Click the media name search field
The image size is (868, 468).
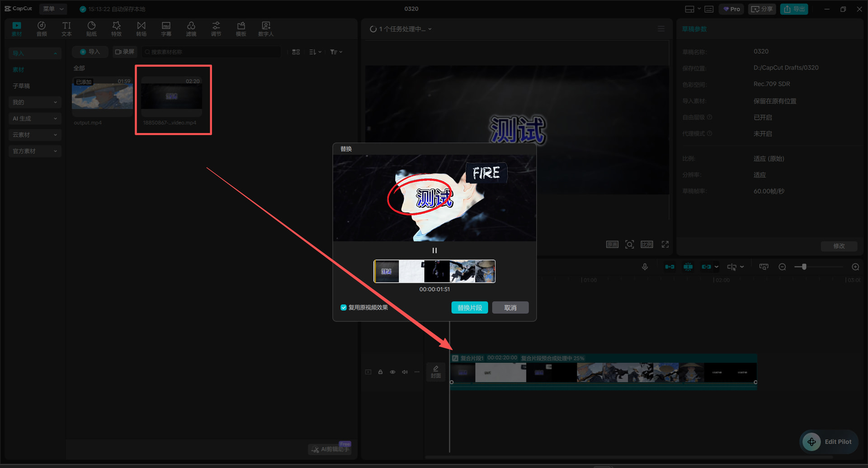click(211, 52)
